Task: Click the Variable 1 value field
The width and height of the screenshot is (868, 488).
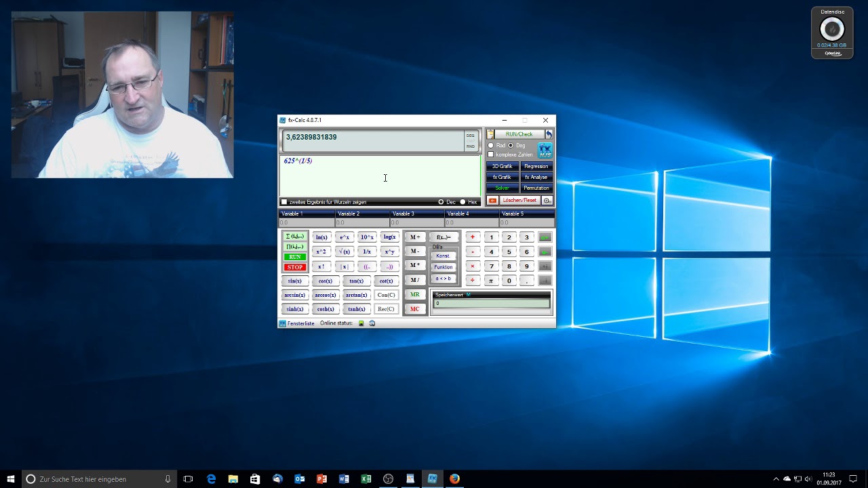Action: [x=307, y=222]
